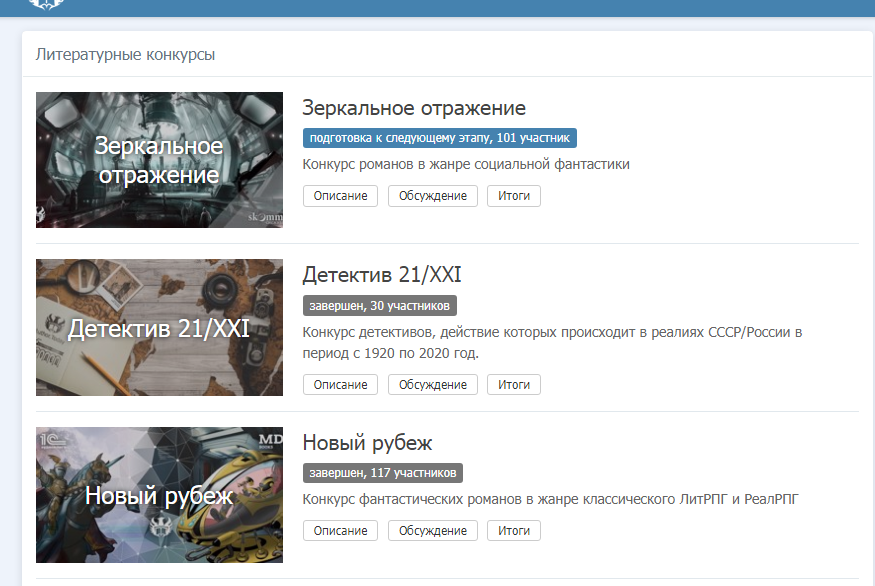View Итоги for Новый рубеж
Image resolution: width=875 pixels, height=586 pixels.
(x=513, y=531)
